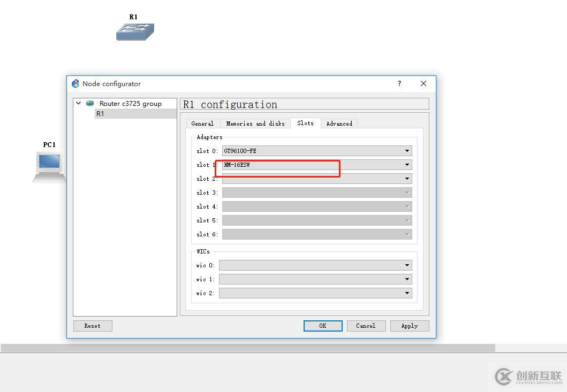Confirm with the OK button
The image size is (567, 392).
click(x=323, y=326)
